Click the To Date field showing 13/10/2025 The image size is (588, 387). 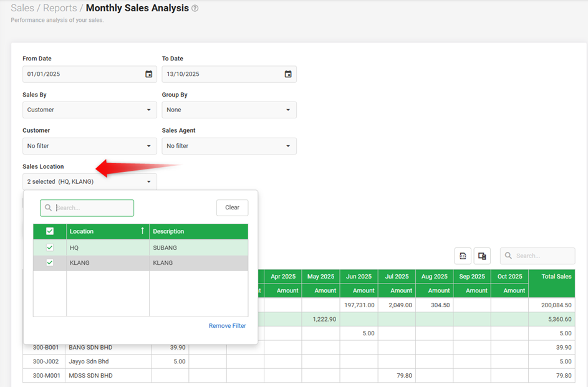pyautogui.click(x=229, y=74)
